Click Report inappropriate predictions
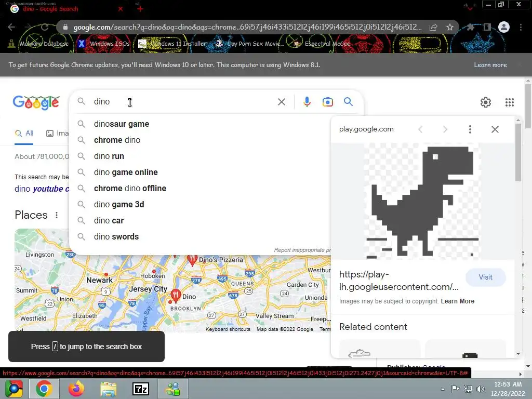 (x=302, y=250)
